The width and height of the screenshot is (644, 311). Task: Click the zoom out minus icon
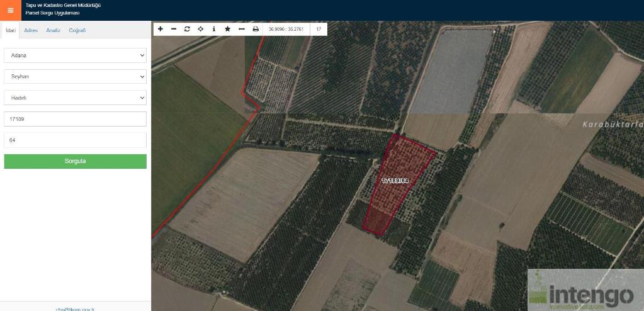tap(174, 29)
